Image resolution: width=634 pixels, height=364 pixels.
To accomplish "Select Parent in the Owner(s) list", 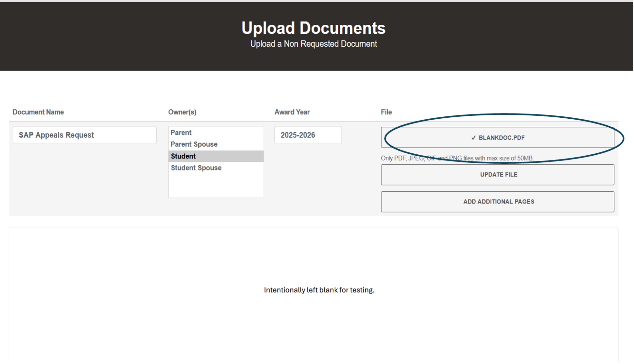I will pyautogui.click(x=181, y=132).
